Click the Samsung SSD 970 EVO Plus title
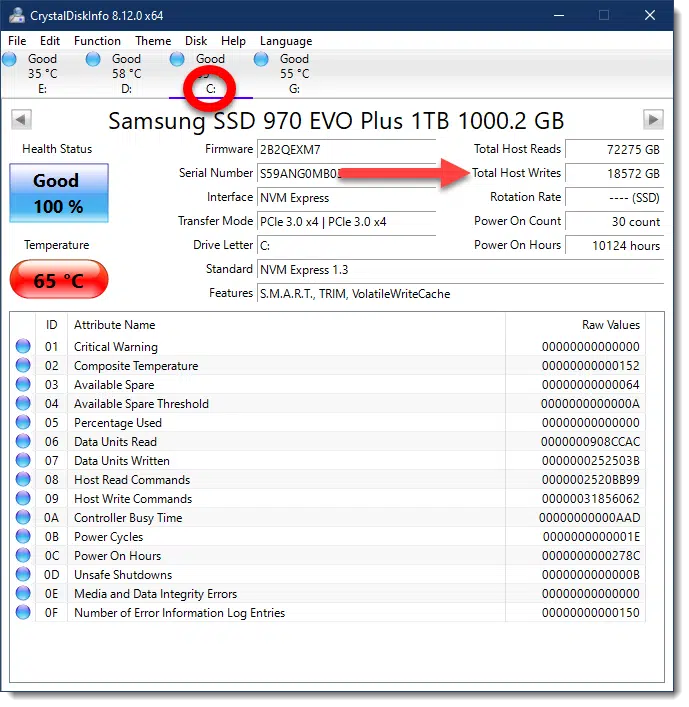This screenshot has height=707, width=689. coord(336,121)
